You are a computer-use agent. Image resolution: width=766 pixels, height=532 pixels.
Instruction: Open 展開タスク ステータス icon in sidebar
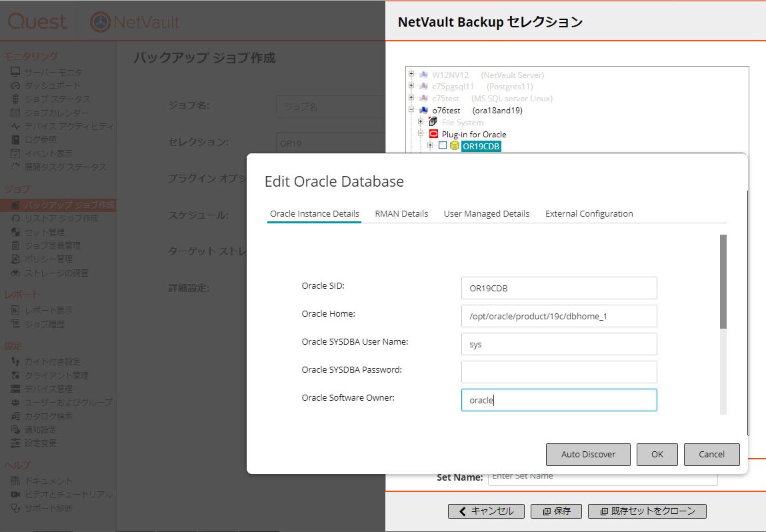pyautogui.click(x=15, y=167)
